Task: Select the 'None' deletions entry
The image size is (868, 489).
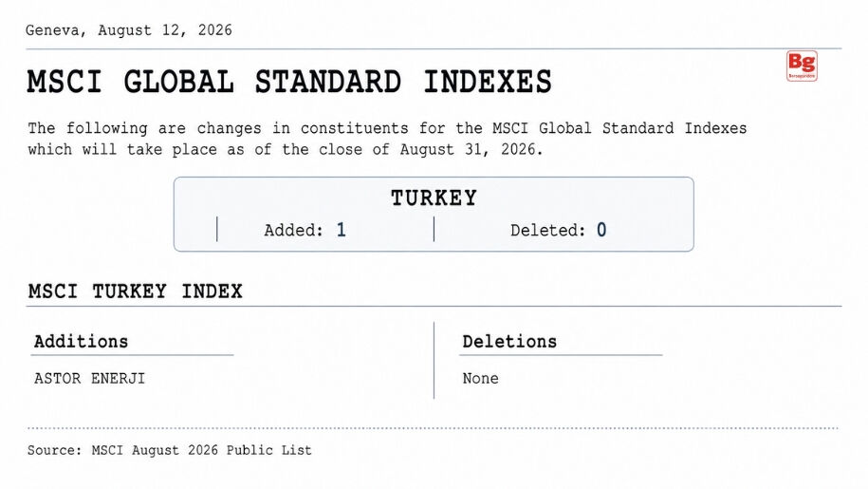Action: pos(480,379)
